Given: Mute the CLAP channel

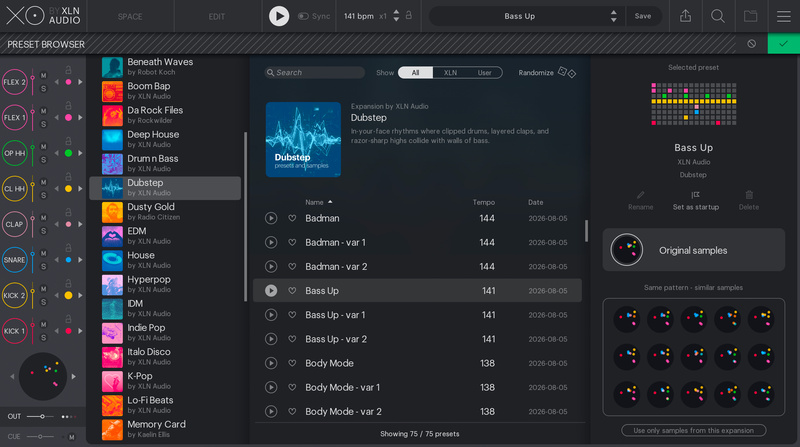Looking at the screenshot, I should (x=43, y=218).
